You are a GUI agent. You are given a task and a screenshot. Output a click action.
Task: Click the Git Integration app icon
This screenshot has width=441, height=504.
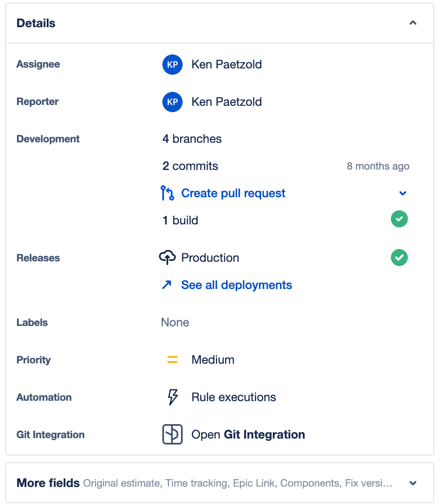[172, 434]
